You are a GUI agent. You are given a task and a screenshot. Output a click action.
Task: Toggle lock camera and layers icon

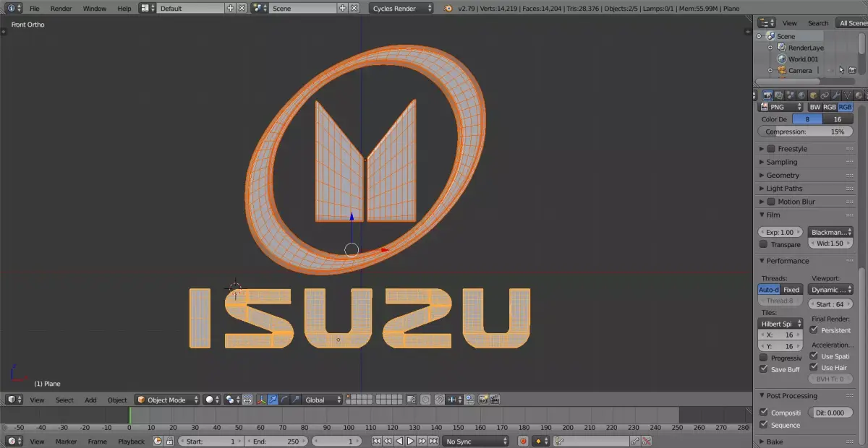pos(412,400)
